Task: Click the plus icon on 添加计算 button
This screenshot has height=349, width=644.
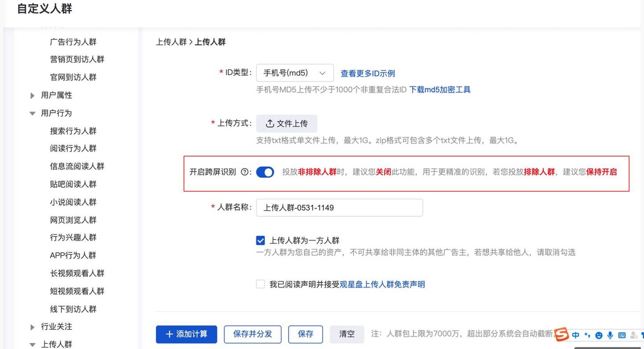Action: click(x=168, y=334)
